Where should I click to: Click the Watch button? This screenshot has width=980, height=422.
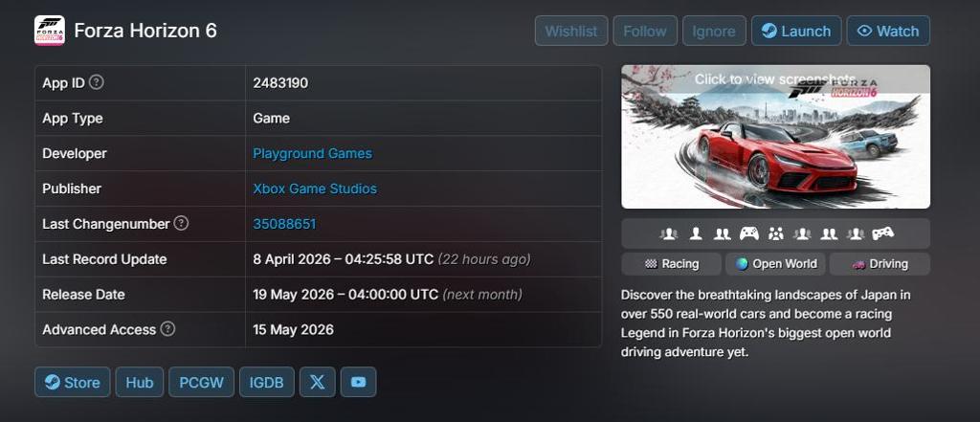tap(888, 31)
